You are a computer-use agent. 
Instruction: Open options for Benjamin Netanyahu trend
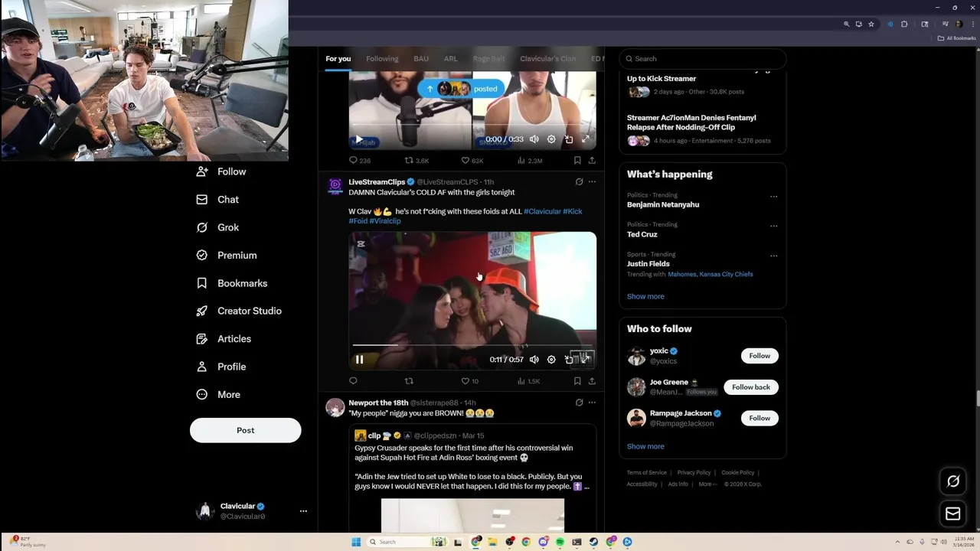[x=774, y=197]
